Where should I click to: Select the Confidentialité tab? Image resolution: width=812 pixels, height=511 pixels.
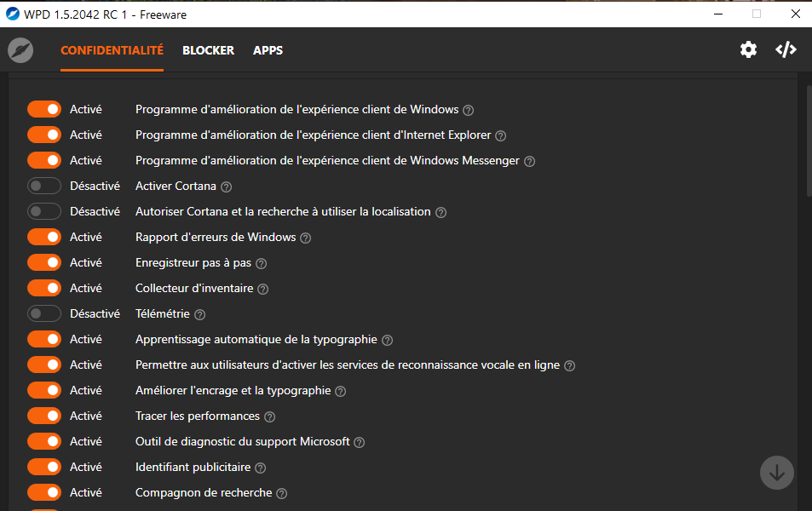point(112,50)
